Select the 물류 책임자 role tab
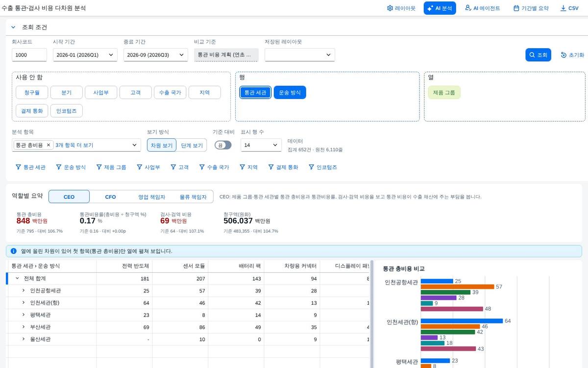Viewport: 588px width, 368px height. [193, 197]
